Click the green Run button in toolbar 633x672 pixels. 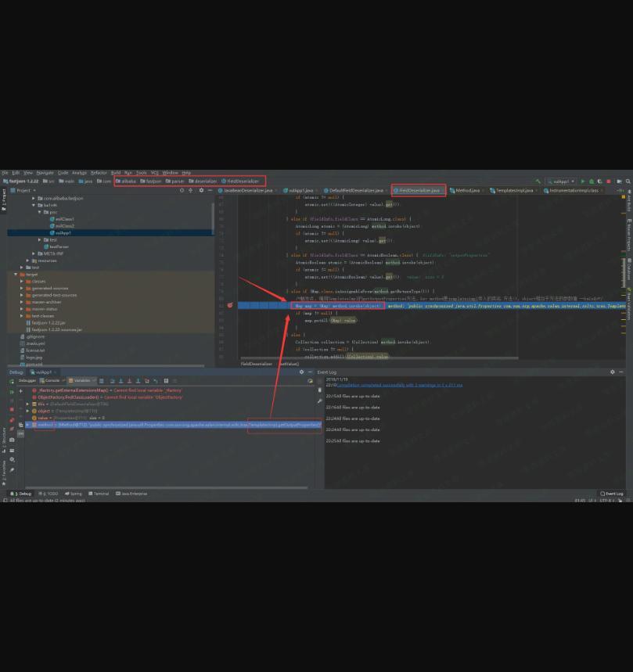point(584,181)
